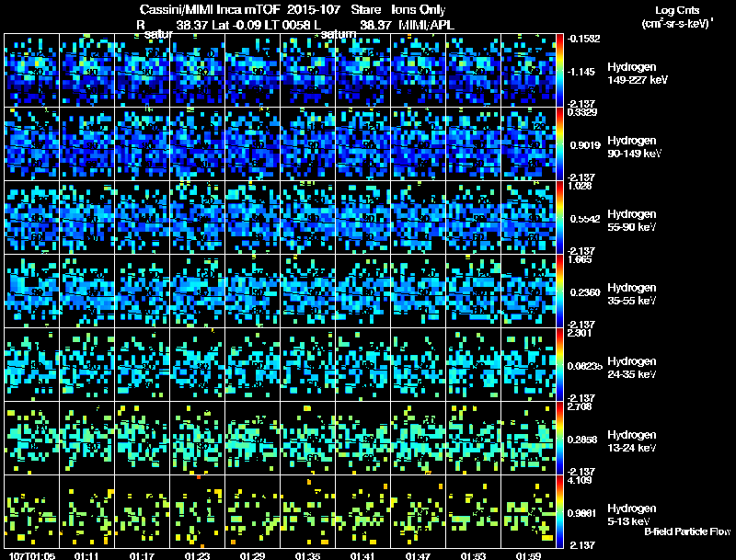Click the color bar for Hydrogen 55-90 keV

[x=559, y=217]
